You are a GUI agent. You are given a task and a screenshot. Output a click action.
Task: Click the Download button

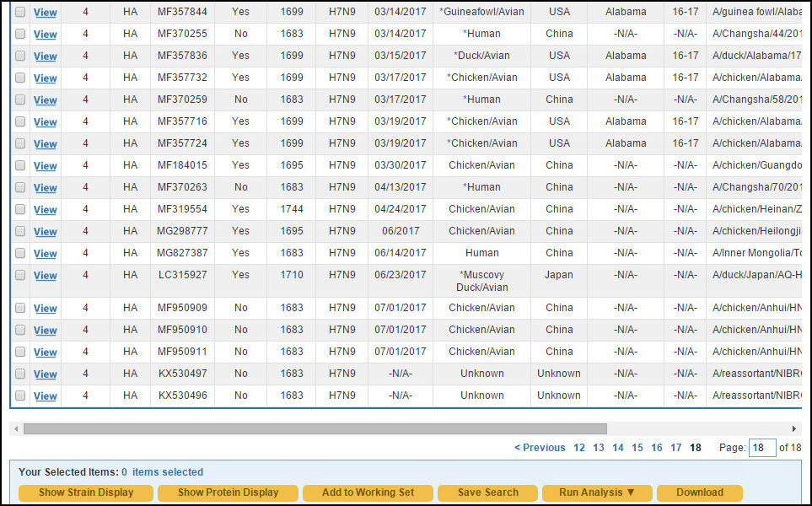tap(700, 493)
